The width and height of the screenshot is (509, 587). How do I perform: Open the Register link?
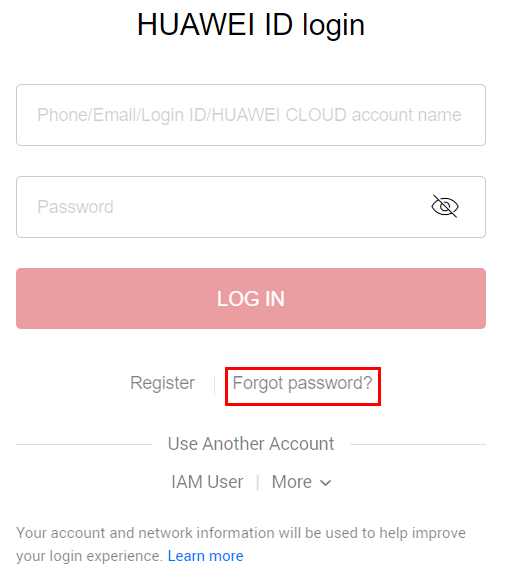coord(162,383)
